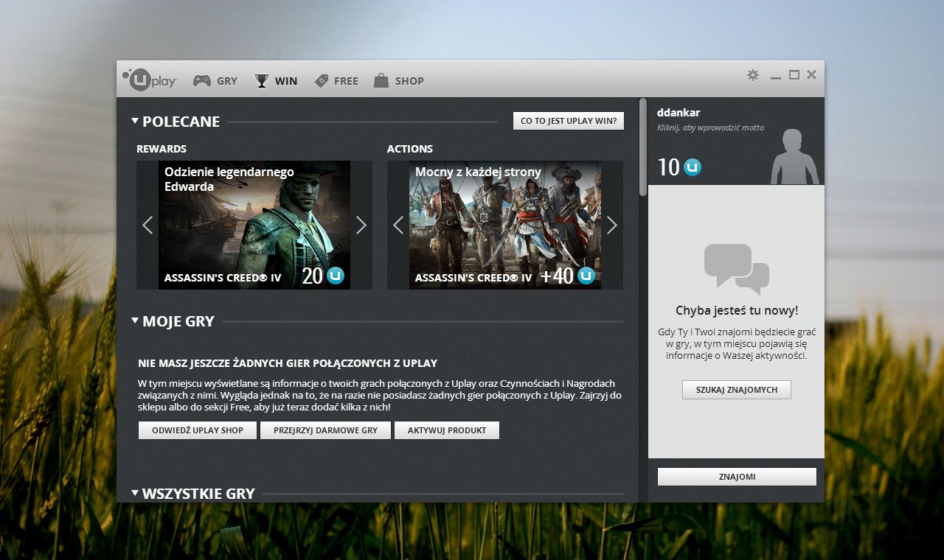Click the profile avatar silhouette
Screen dimensions: 944x560
(795, 156)
